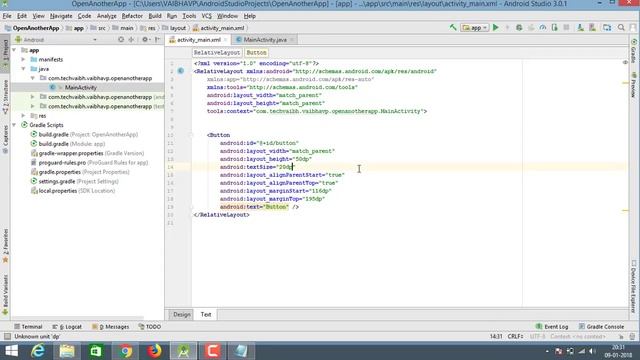640x360 pixels.
Task: Click activity_main.xml in navigation breadcrumb
Action: point(218,28)
